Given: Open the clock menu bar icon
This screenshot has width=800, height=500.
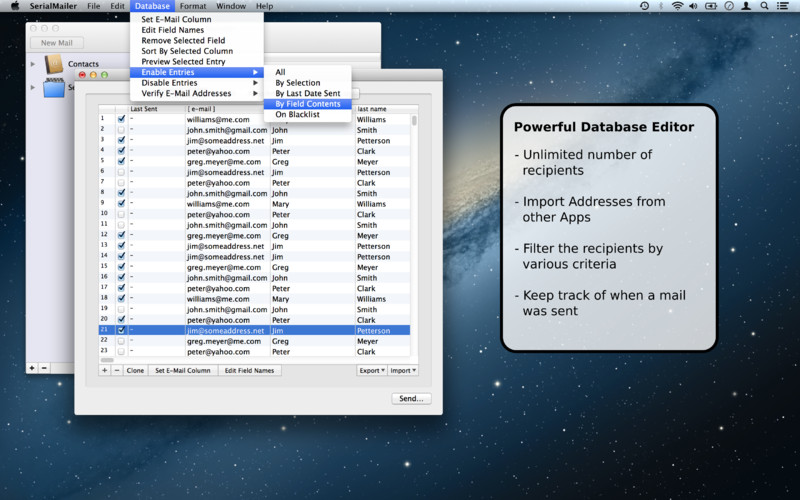Looking at the screenshot, I should point(729,6).
